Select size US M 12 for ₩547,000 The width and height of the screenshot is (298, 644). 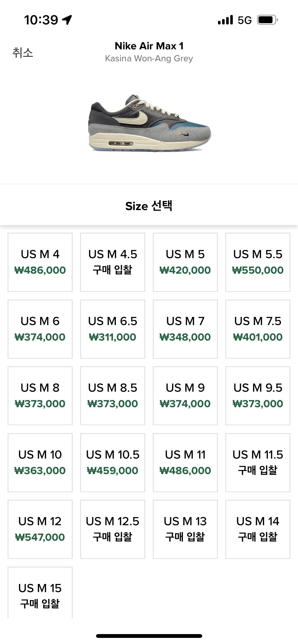point(40,529)
